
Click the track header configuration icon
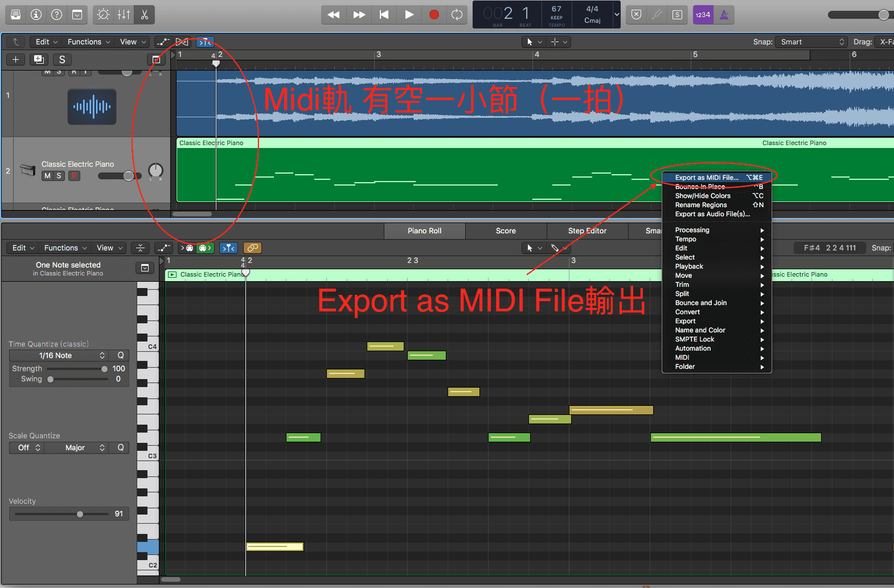click(x=156, y=59)
